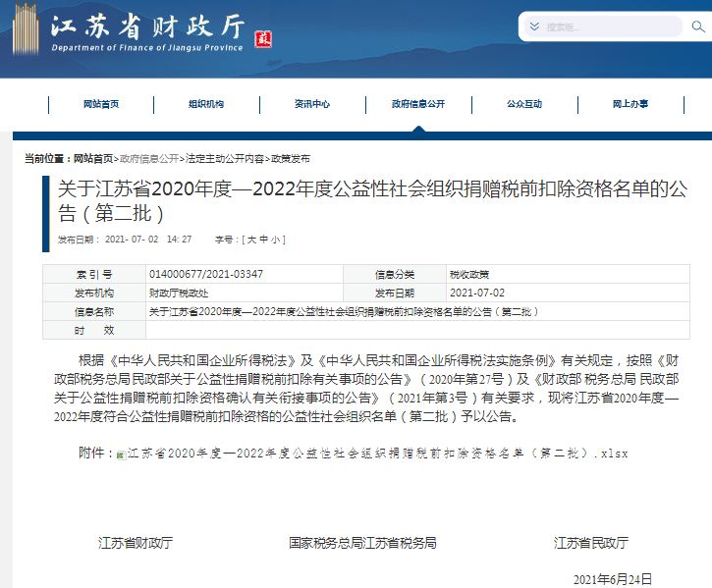This screenshot has width=712, height=588.
Task: Click 政府信息公开 in the breadcrumb
Action: [x=149, y=158]
